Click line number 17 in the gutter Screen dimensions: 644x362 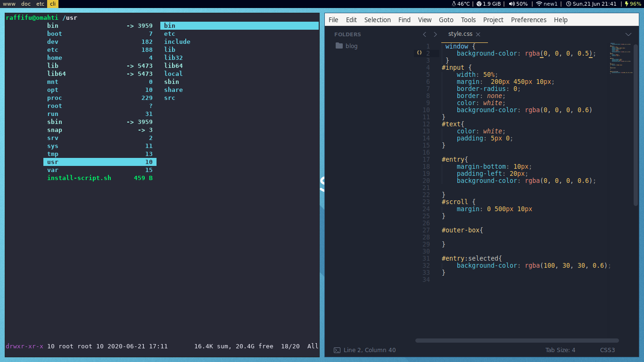(426, 159)
